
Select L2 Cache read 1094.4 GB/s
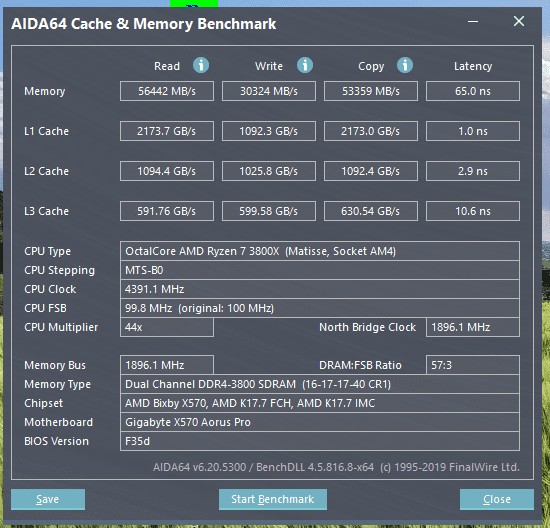tap(167, 171)
